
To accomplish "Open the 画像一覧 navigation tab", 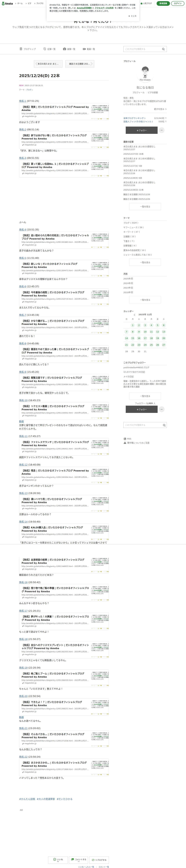I will (69, 49).
